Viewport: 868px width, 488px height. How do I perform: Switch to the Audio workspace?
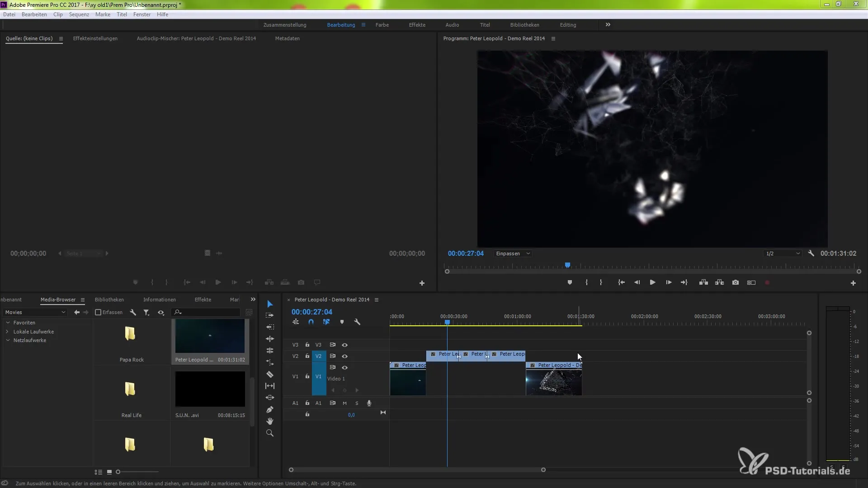coord(452,25)
